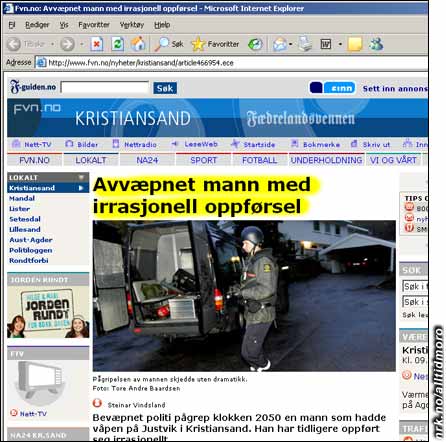Click the Back arrow button

pyautogui.click(x=14, y=44)
